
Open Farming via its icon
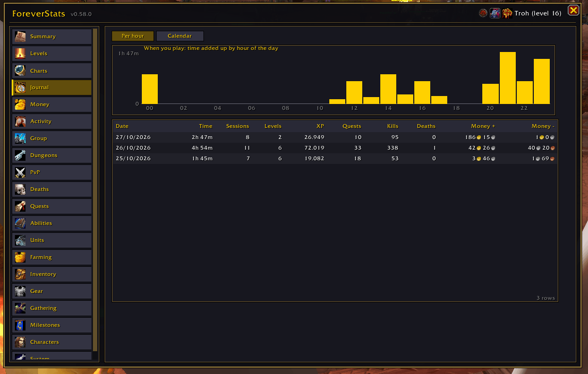pyautogui.click(x=20, y=257)
